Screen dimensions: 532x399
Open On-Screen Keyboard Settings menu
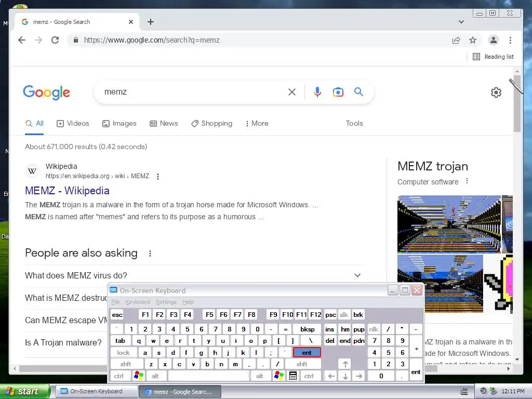point(166,302)
